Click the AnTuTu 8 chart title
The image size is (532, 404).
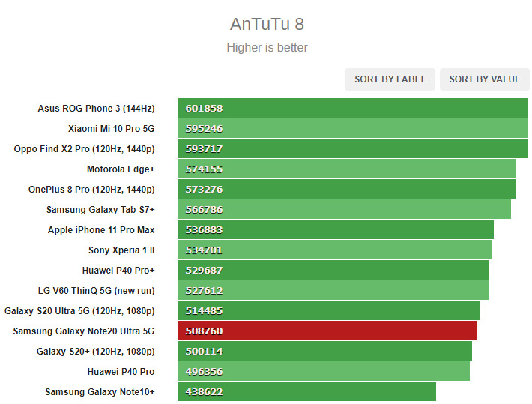(x=267, y=24)
